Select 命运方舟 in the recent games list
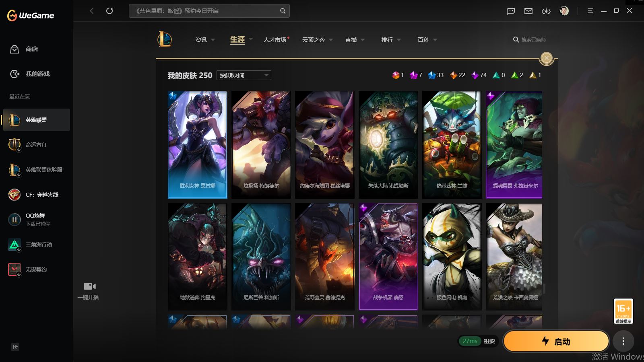 [37, 145]
